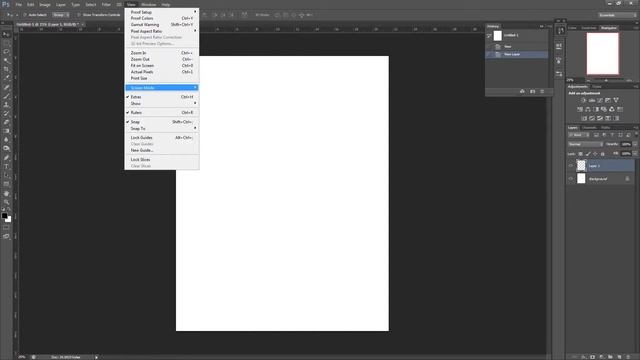The width and height of the screenshot is (640, 360).
Task: Hide the Background layer eye
Action: 571,179
